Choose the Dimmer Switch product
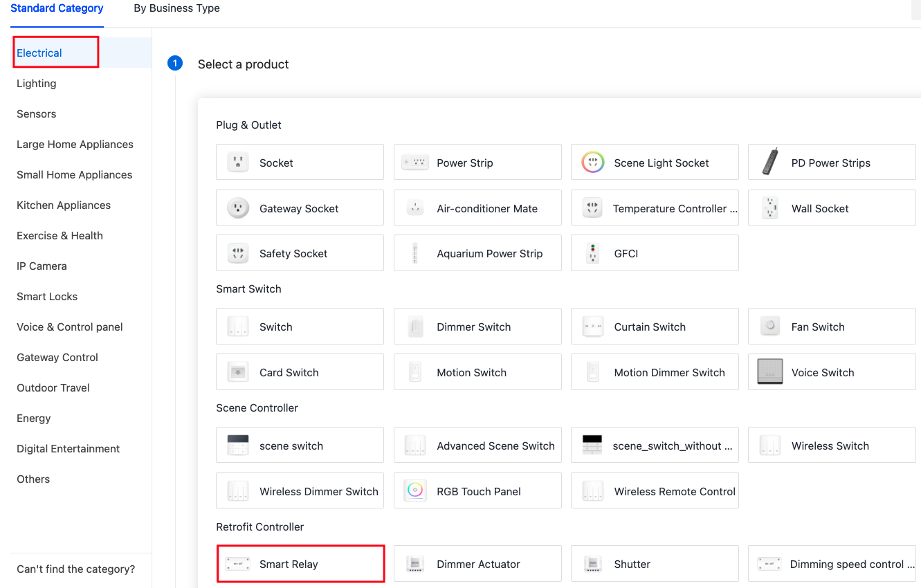 coord(477,326)
